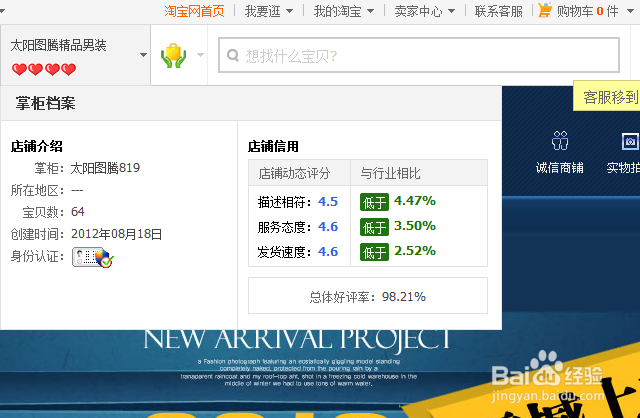Click the 诚信商铺 people icon
The height and width of the screenshot is (418, 640).
(x=560, y=141)
